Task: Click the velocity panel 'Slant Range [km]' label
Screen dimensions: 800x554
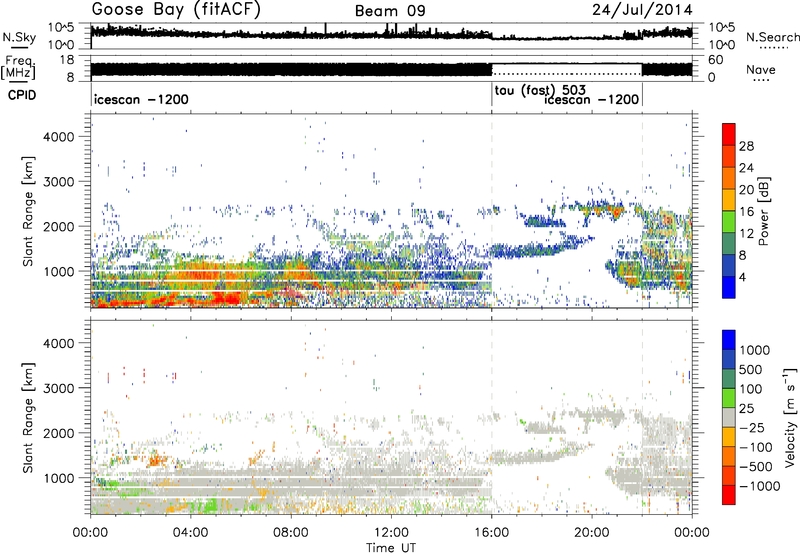Action: (28, 417)
